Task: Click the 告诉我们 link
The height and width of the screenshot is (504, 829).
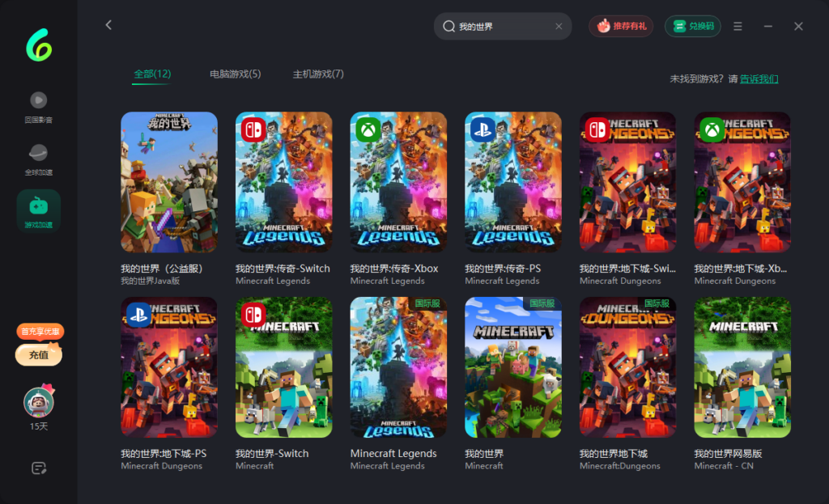Action: (x=759, y=79)
